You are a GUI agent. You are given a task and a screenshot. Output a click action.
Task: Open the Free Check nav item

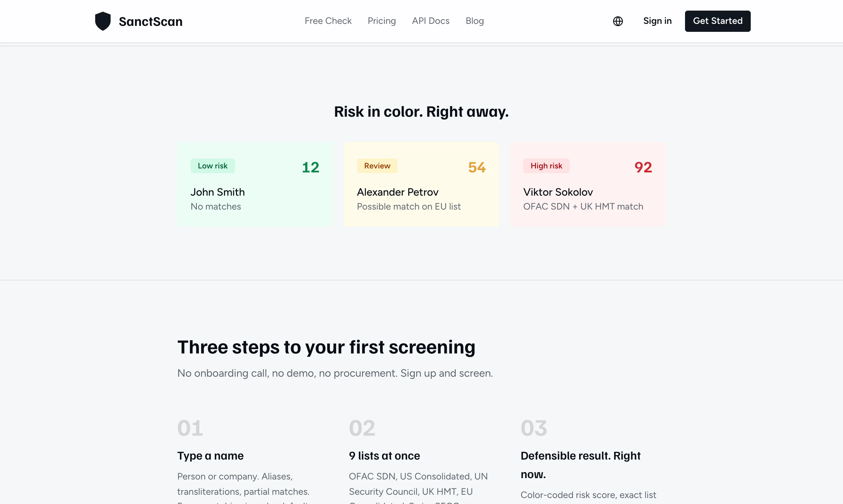[x=328, y=21]
